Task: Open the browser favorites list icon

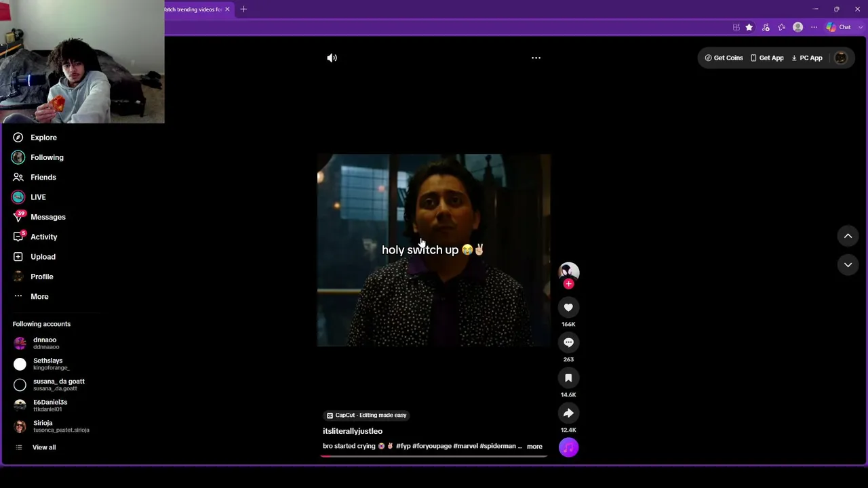Action: (x=782, y=27)
